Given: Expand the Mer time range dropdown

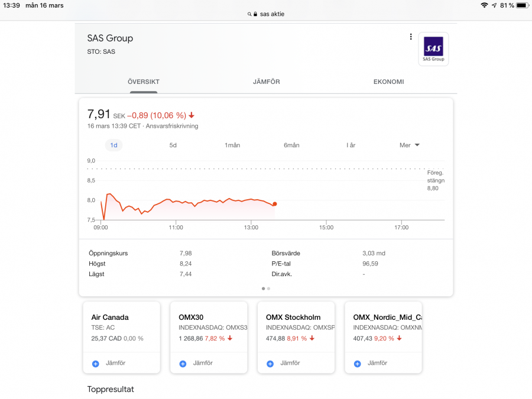Looking at the screenshot, I should pyautogui.click(x=409, y=145).
